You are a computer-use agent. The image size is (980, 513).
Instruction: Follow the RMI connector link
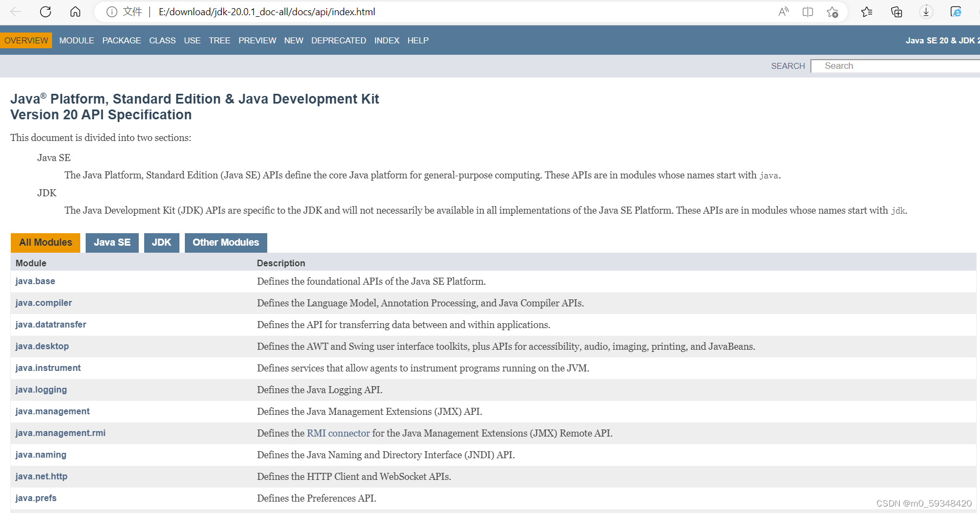point(338,433)
